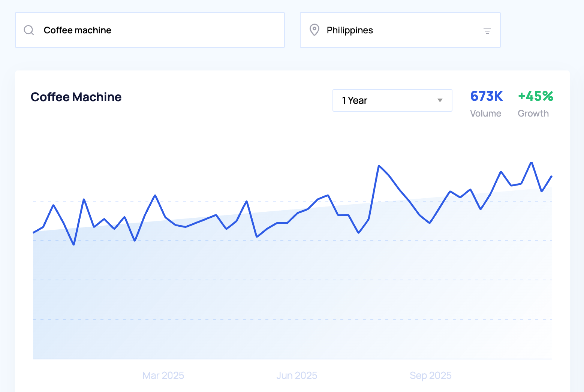
Task: Focus the Coffee machine search field
Action: (x=157, y=30)
